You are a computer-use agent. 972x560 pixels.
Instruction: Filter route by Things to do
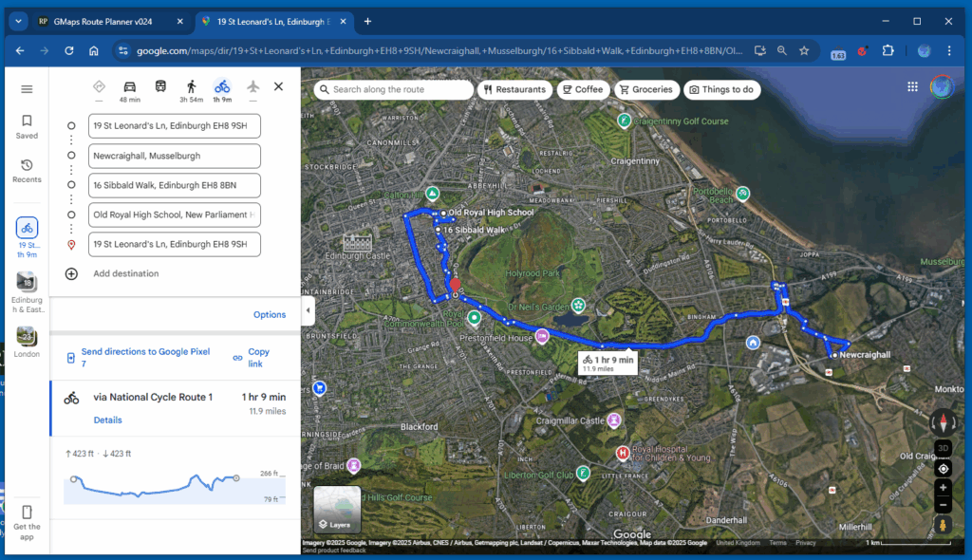click(x=721, y=89)
